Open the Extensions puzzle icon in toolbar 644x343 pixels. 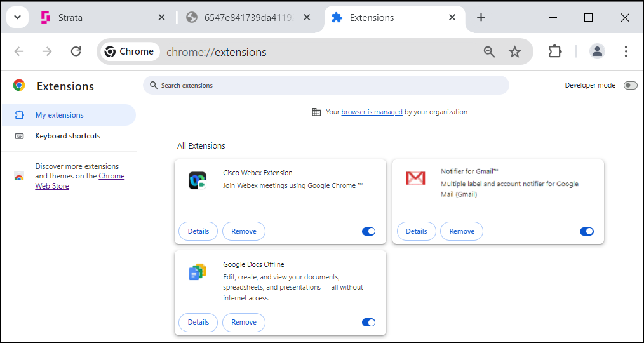pyautogui.click(x=555, y=51)
